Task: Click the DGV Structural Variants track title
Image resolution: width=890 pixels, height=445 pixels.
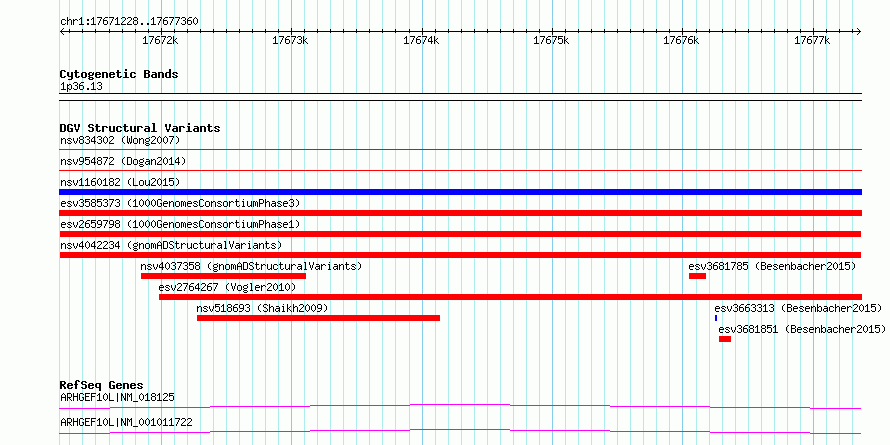Action: pos(140,128)
